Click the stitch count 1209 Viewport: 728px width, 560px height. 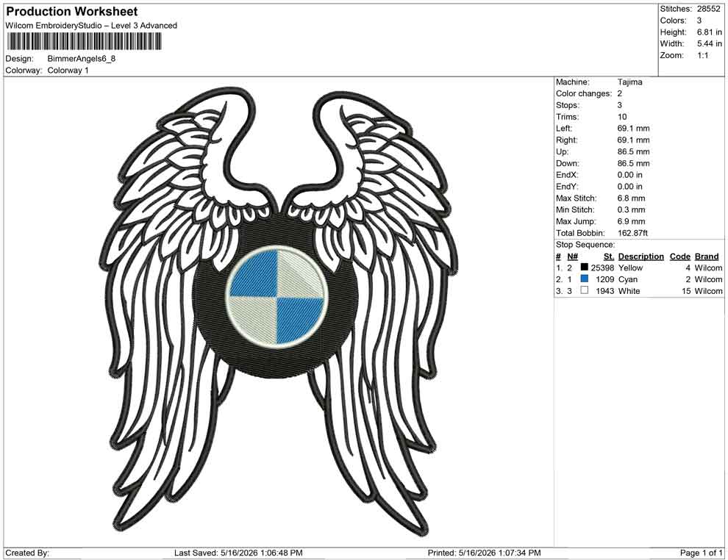click(604, 279)
